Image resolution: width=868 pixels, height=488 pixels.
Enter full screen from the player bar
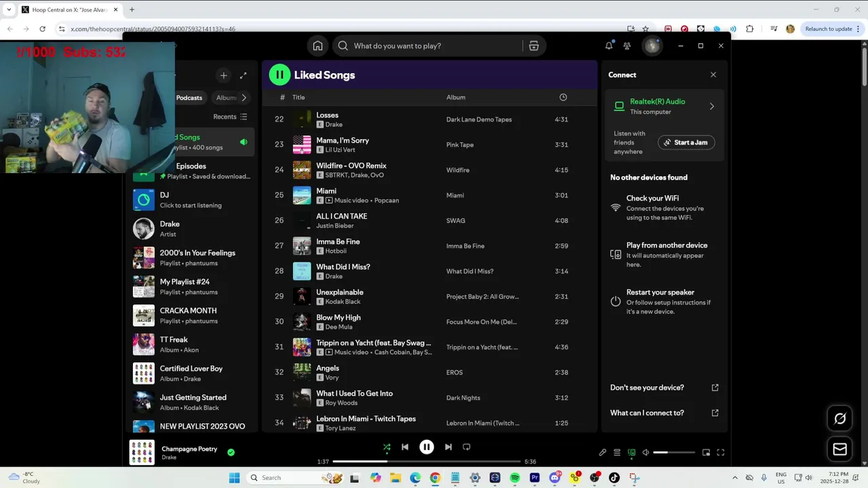[721, 453]
